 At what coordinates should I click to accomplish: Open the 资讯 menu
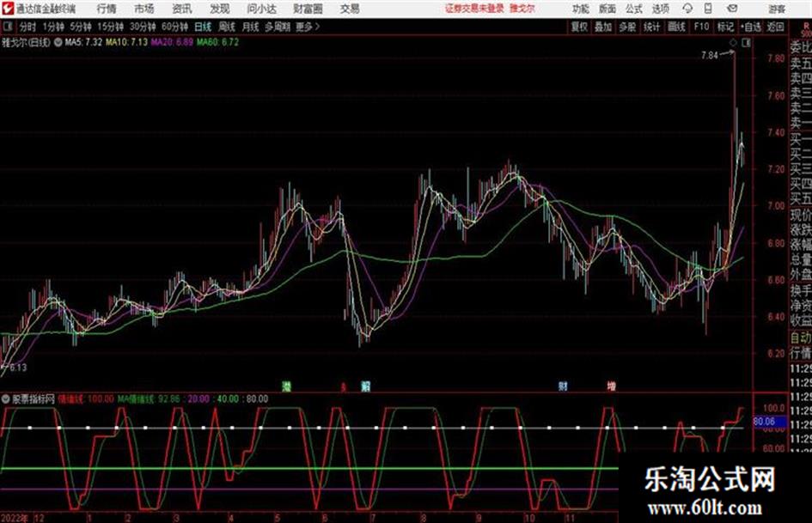pyautogui.click(x=182, y=9)
